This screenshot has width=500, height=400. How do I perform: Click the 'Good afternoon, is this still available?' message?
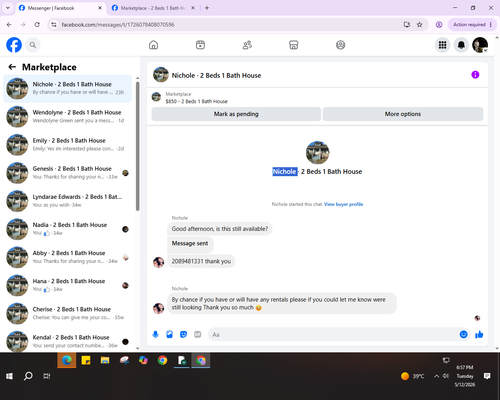click(220, 229)
